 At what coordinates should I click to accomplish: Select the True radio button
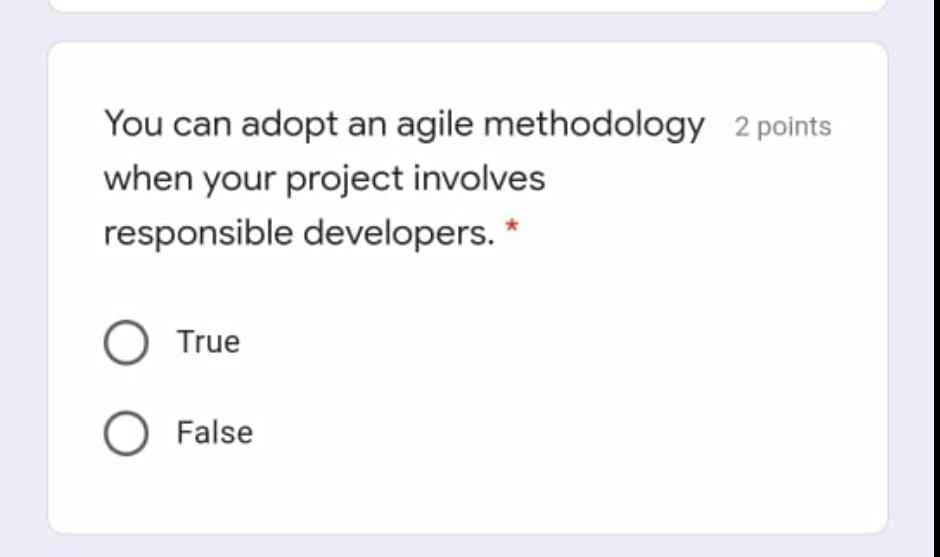click(x=126, y=343)
